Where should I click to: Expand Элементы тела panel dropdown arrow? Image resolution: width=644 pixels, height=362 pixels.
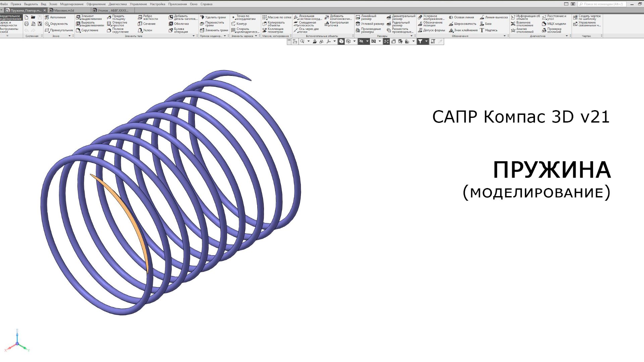coord(194,36)
